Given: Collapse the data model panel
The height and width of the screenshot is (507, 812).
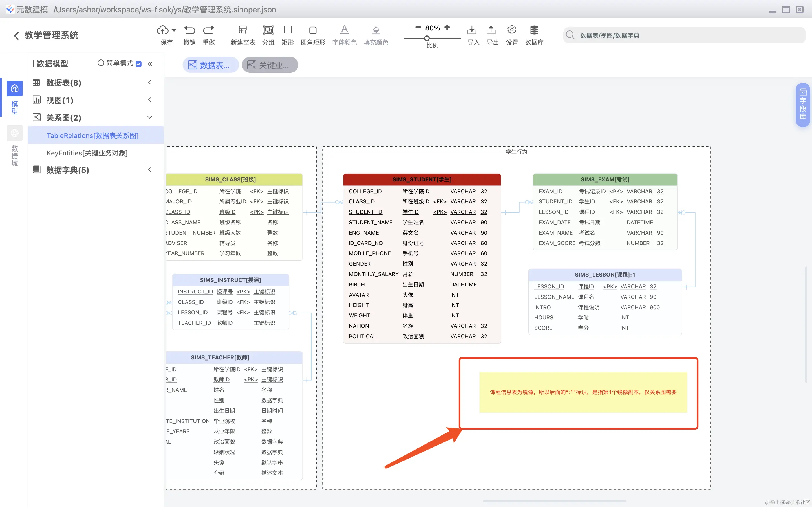Looking at the screenshot, I should pos(150,64).
